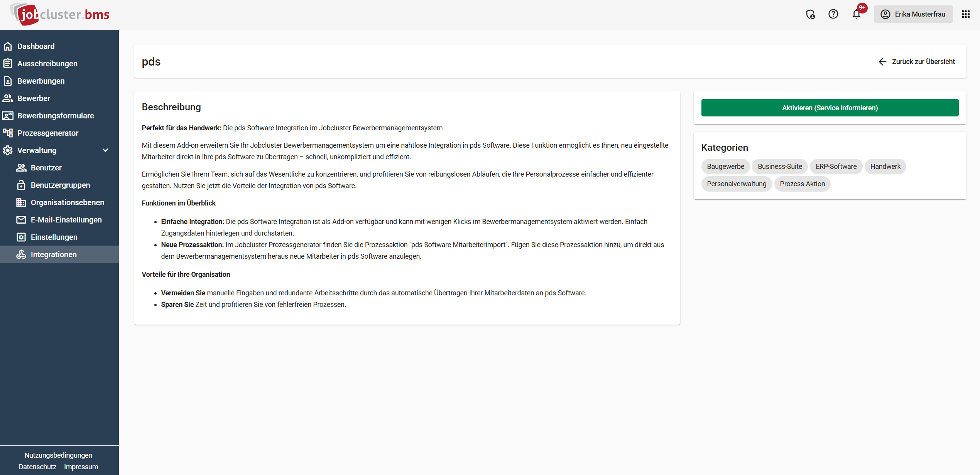The width and height of the screenshot is (980, 475).
Task: Select Benutzer submenu item
Action: (x=59, y=168)
